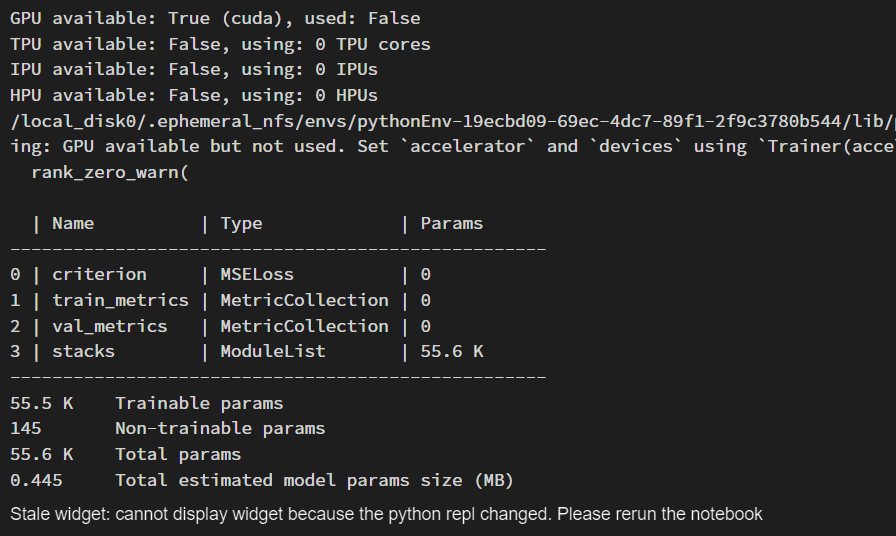
Task: Click the /local_disk0 environment path line
Action: click(x=450, y=121)
